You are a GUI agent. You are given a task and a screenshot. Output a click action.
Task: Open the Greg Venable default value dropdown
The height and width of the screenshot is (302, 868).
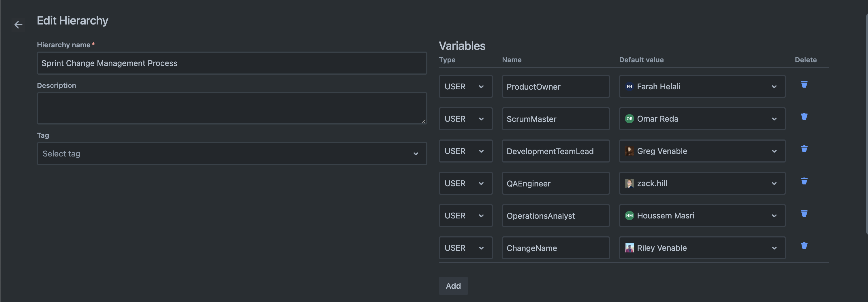coord(702,151)
